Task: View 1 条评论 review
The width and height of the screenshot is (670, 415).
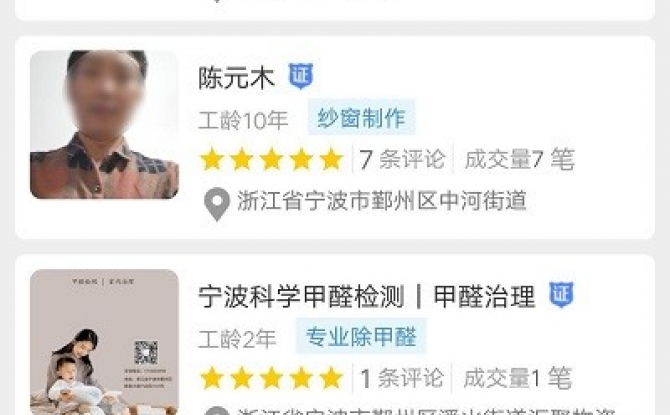Action: pos(402,378)
